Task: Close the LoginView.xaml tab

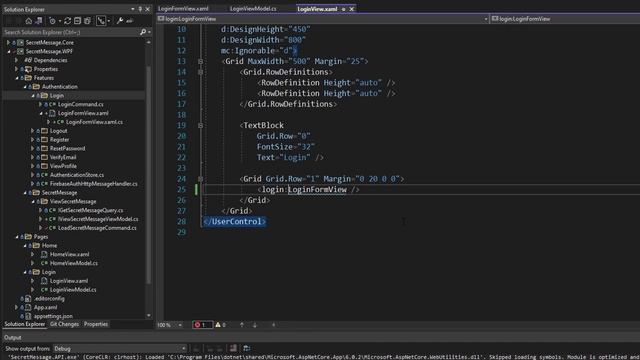Action: click(x=351, y=9)
